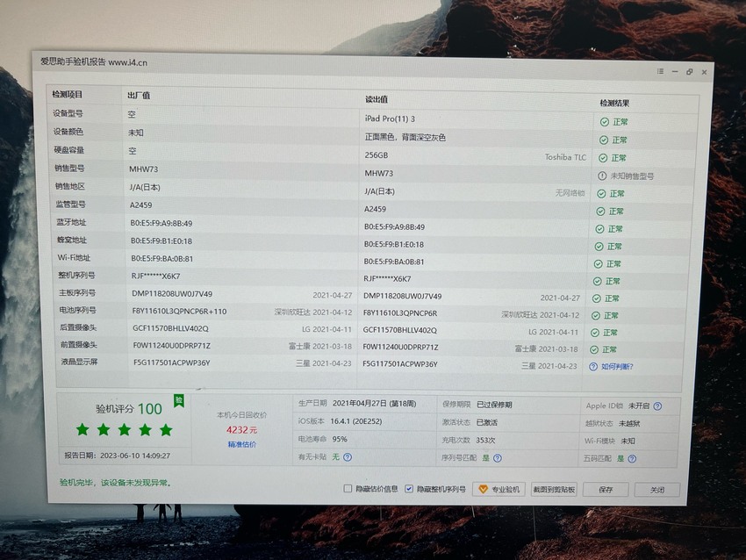Click read Wi-Fi address B0:E5:F9:BA:0B:81
The image size is (746, 560).
tap(394, 262)
